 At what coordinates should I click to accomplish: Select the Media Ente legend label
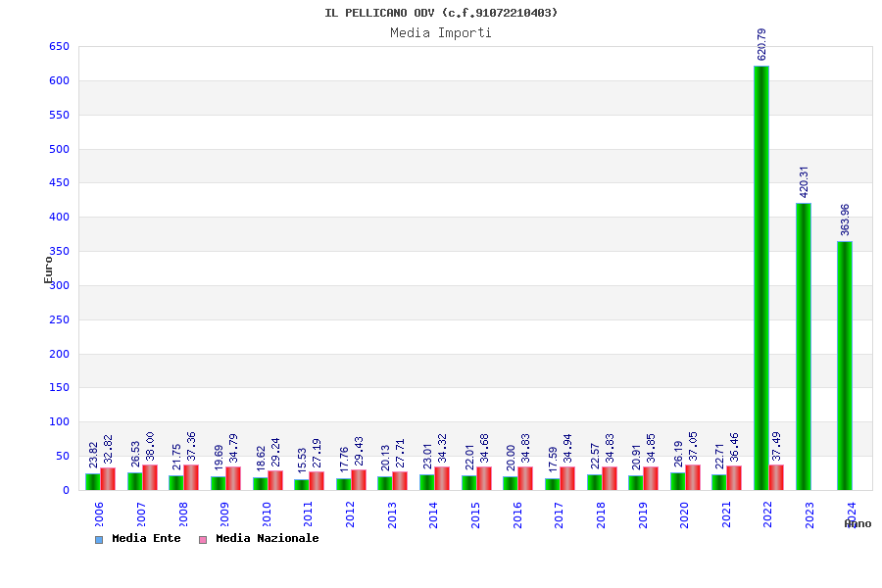[x=146, y=538]
